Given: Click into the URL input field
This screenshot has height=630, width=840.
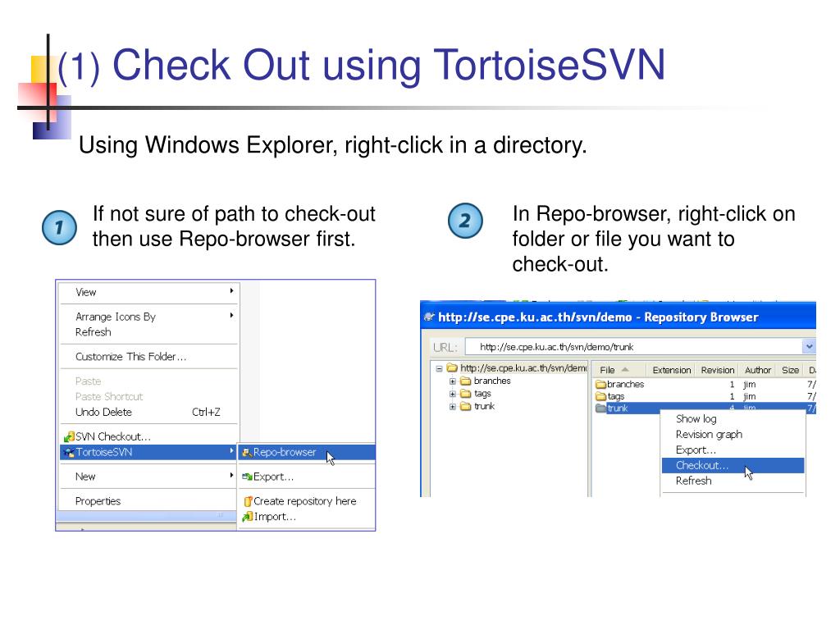Looking at the screenshot, I should point(633,347).
